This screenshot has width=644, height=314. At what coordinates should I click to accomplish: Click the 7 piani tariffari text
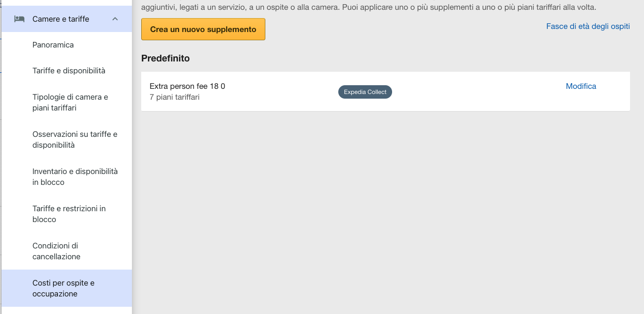click(x=174, y=97)
